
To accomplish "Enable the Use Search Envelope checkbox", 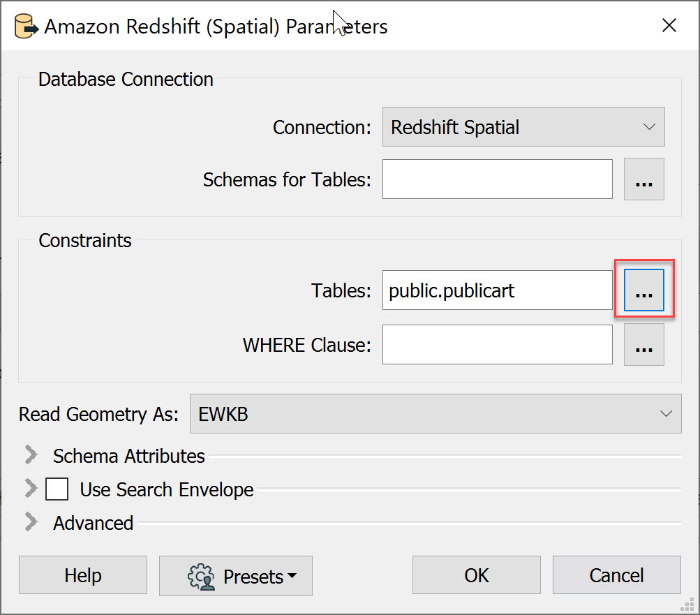I will (x=57, y=489).
